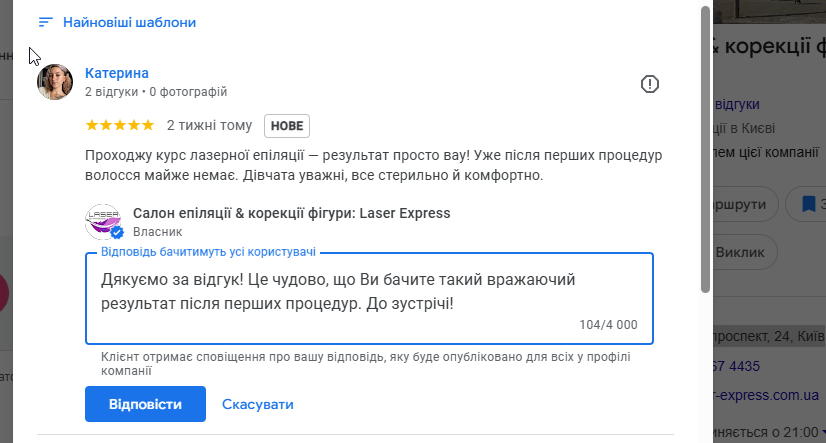
Task: Click the Laser Express salon logo
Action: pyautogui.click(x=102, y=220)
